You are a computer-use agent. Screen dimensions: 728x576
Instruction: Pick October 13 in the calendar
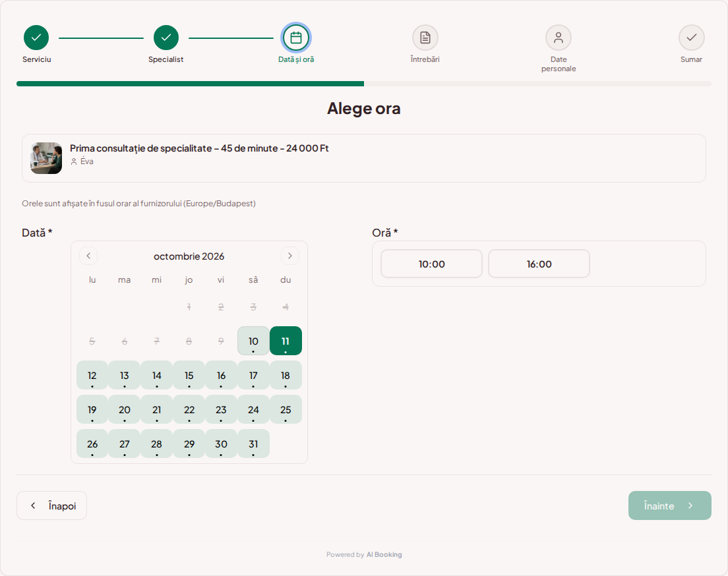(125, 376)
